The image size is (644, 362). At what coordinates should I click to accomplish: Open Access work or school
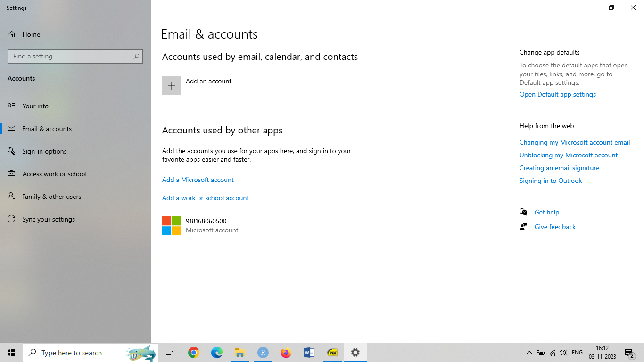[x=54, y=174]
